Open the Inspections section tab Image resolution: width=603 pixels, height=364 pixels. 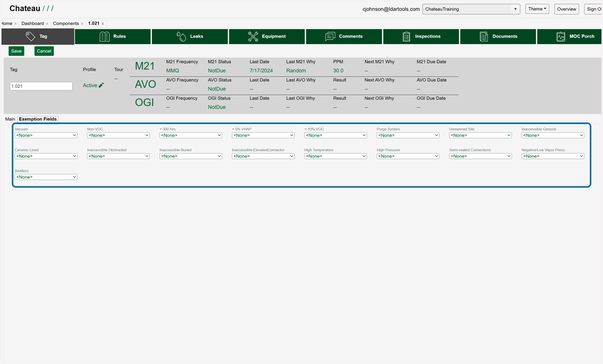[421, 37]
